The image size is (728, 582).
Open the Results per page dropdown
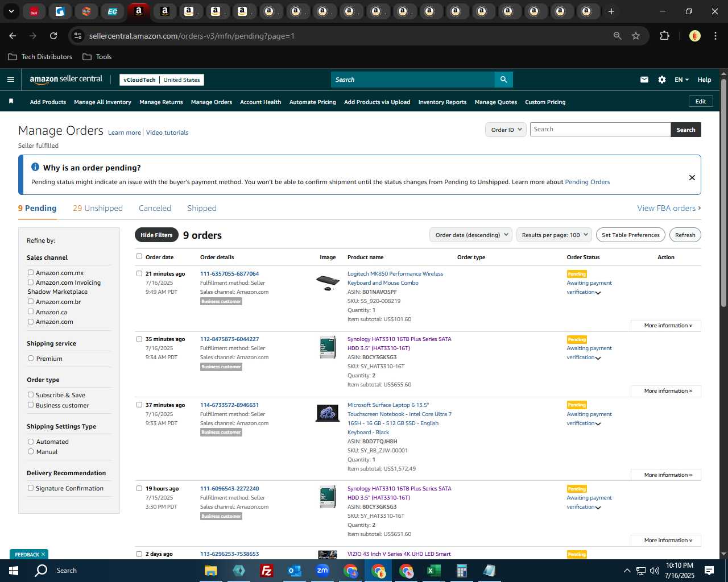[555, 235]
